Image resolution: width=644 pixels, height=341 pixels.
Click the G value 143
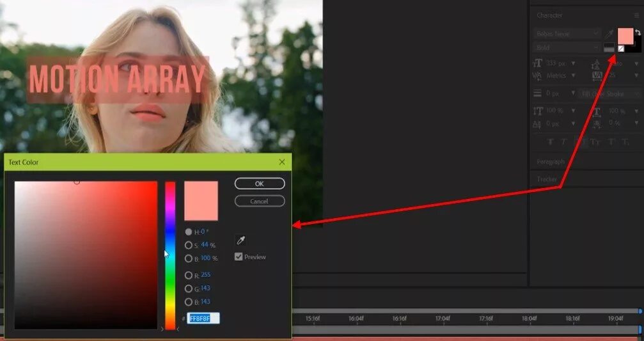tap(205, 288)
